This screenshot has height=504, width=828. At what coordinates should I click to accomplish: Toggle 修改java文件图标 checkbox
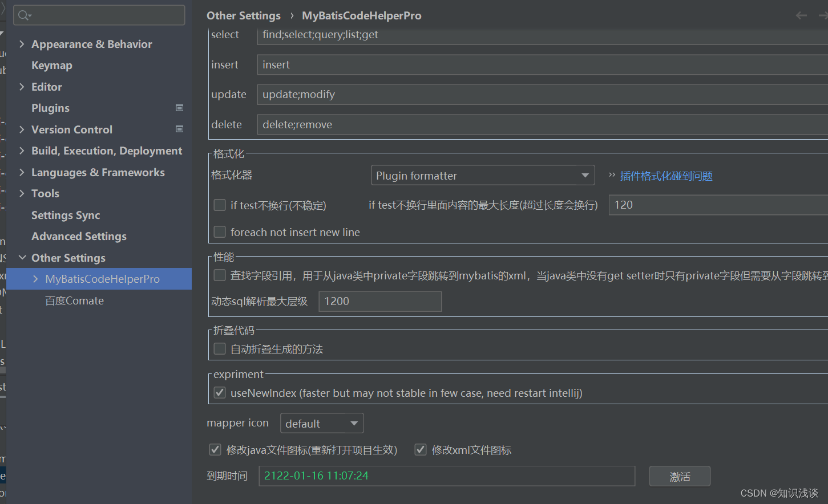215,450
